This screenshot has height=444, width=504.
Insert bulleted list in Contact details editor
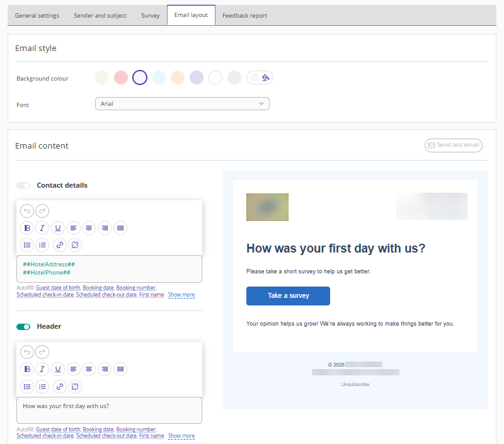point(27,245)
